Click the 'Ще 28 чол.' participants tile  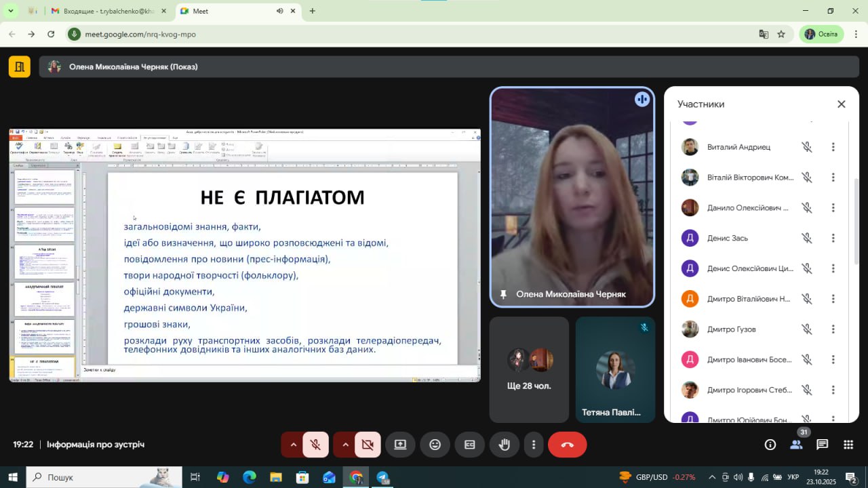tap(529, 369)
